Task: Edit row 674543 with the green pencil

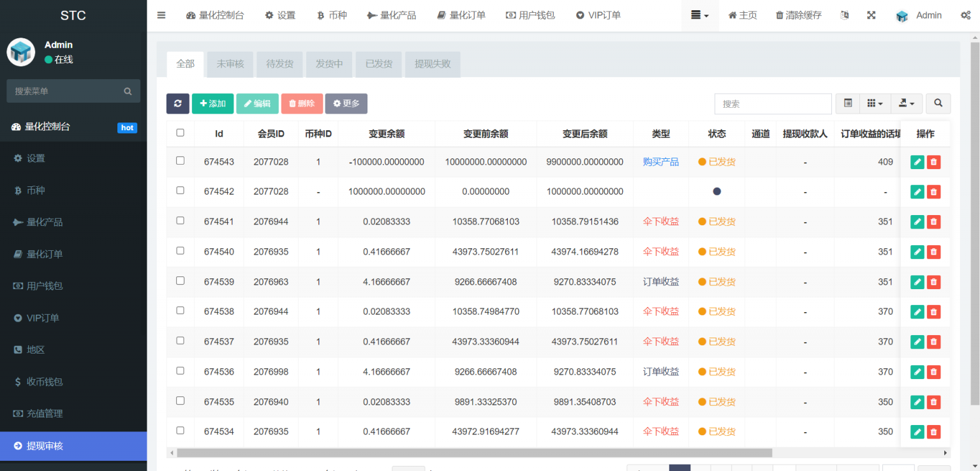Action: point(917,162)
